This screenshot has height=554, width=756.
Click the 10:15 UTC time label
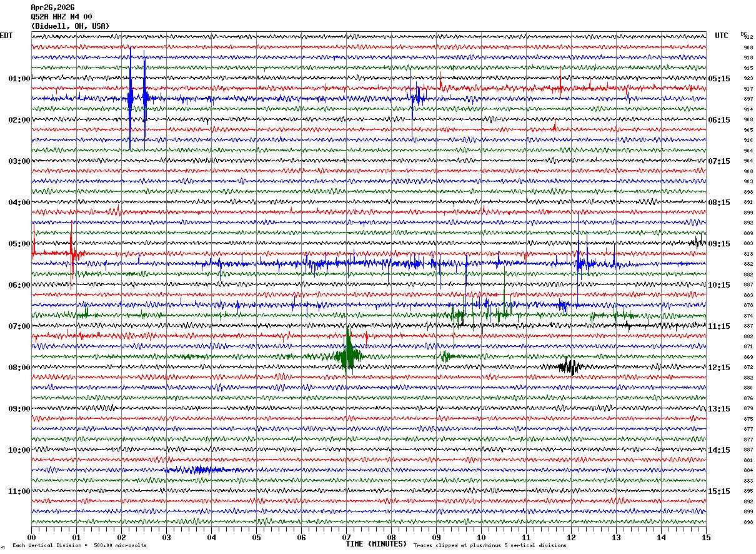pos(720,285)
